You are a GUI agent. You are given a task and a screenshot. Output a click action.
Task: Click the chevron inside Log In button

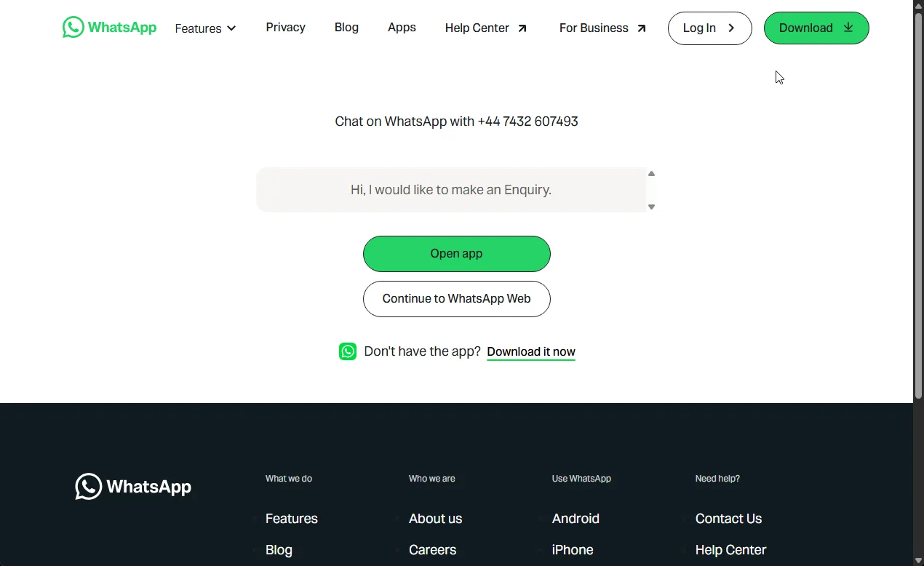[731, 28]
